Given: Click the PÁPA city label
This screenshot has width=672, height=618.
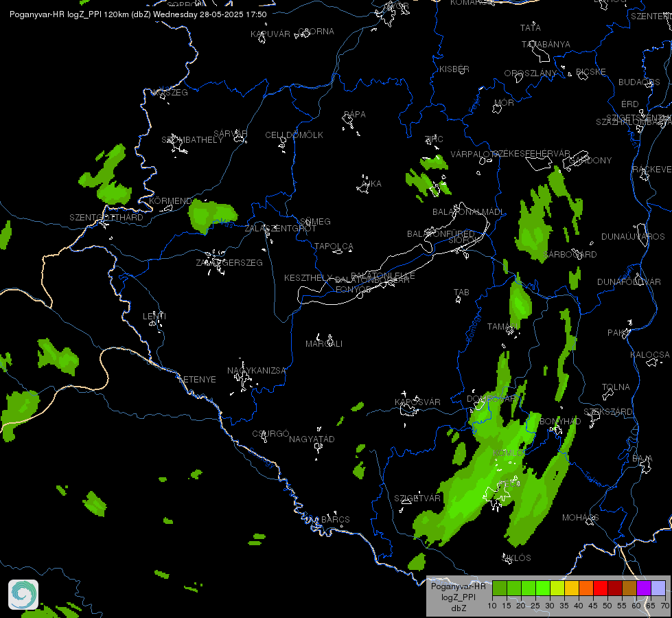Looking at the screenshot, I should coord(355,115).
